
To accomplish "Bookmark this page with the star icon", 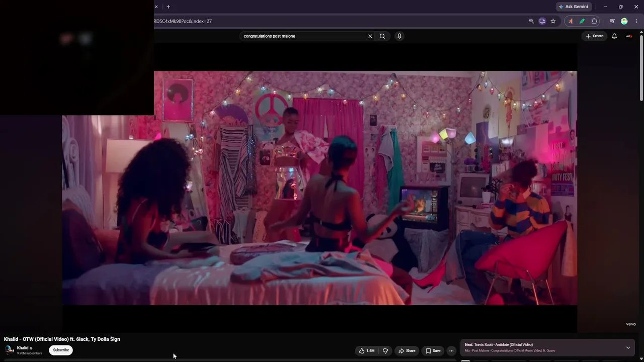I will point(553,21).
